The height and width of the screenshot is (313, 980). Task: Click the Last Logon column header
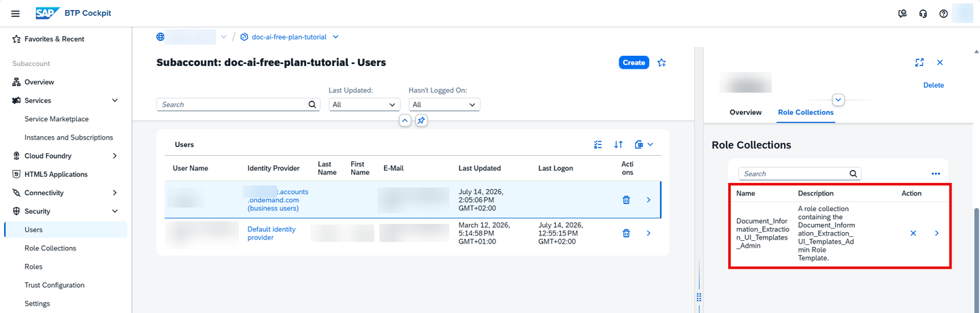point(555,168)
